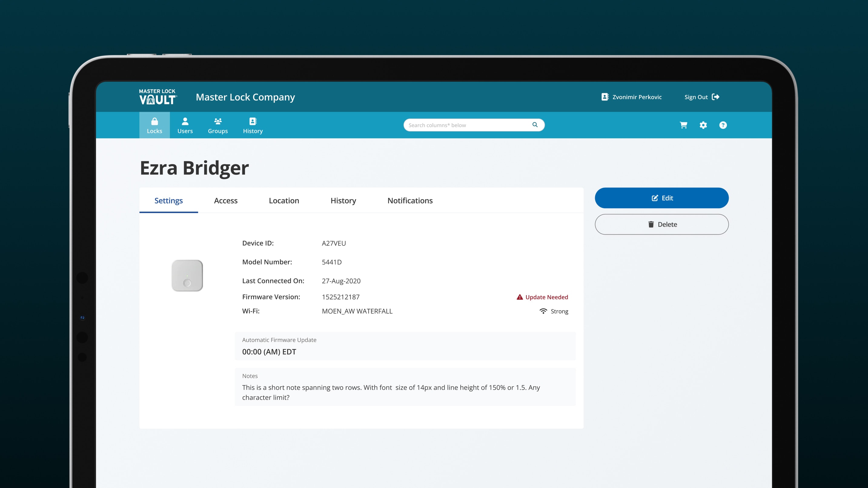Click the Delete button

point(661,224)
